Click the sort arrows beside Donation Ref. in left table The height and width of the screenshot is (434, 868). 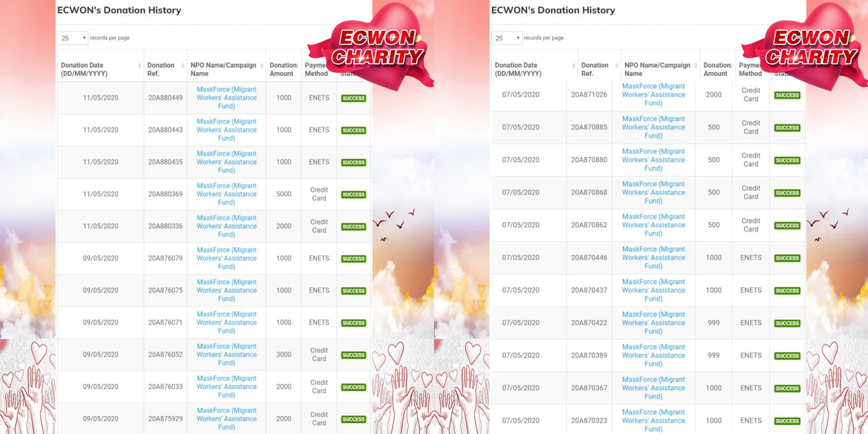[x=183, y=66]
